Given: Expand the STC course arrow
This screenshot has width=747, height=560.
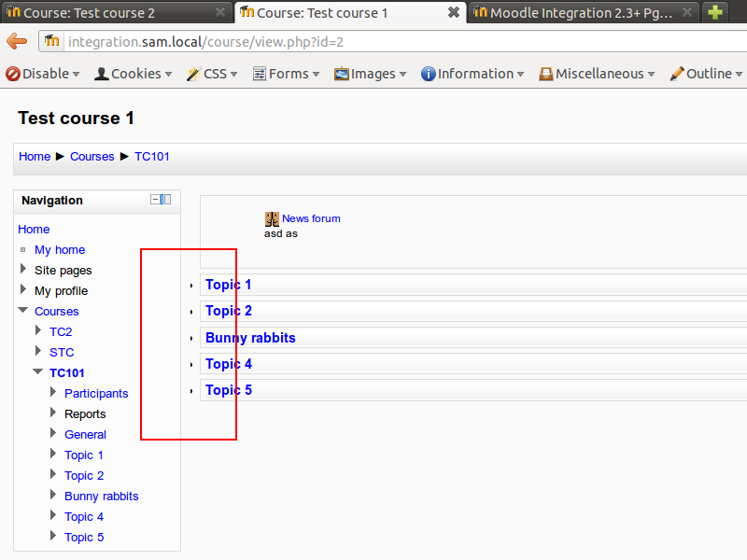Looking at the screenshot, I should (38, 351).
